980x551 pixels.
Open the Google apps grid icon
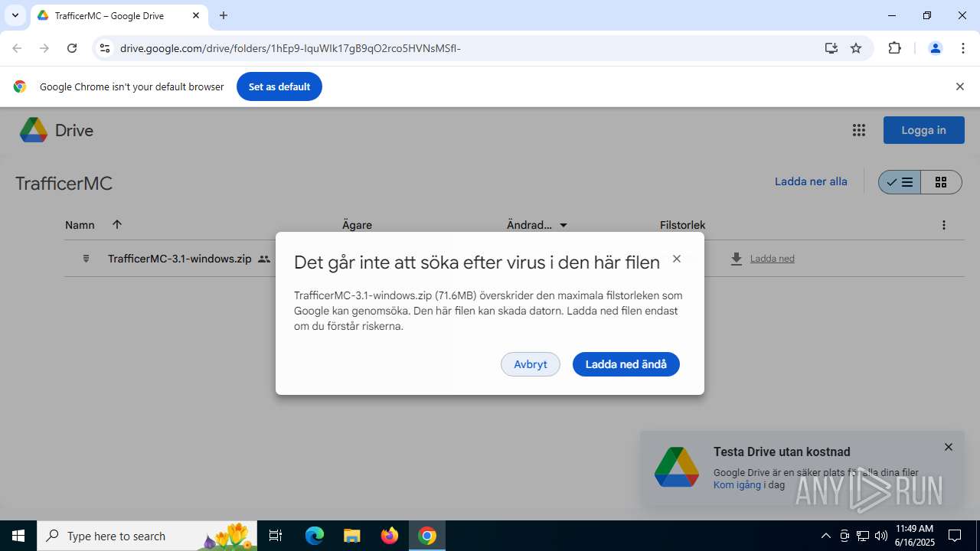coord(859,130)
